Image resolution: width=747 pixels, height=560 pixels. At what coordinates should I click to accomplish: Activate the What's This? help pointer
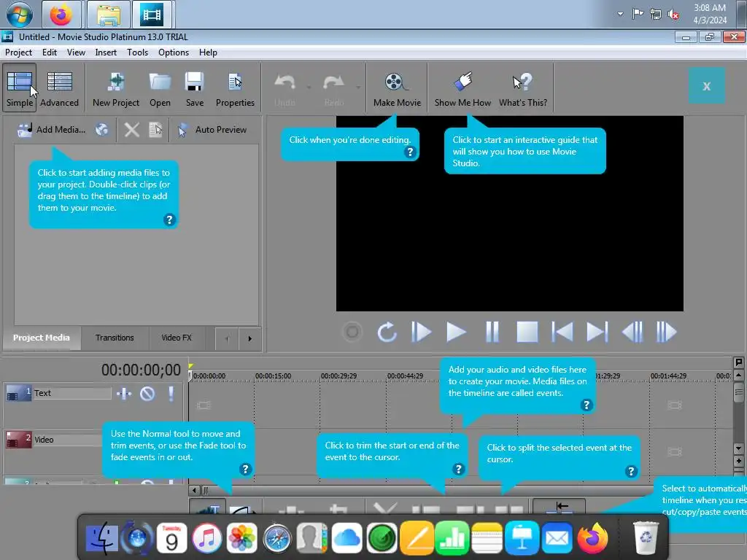[522, 88]
